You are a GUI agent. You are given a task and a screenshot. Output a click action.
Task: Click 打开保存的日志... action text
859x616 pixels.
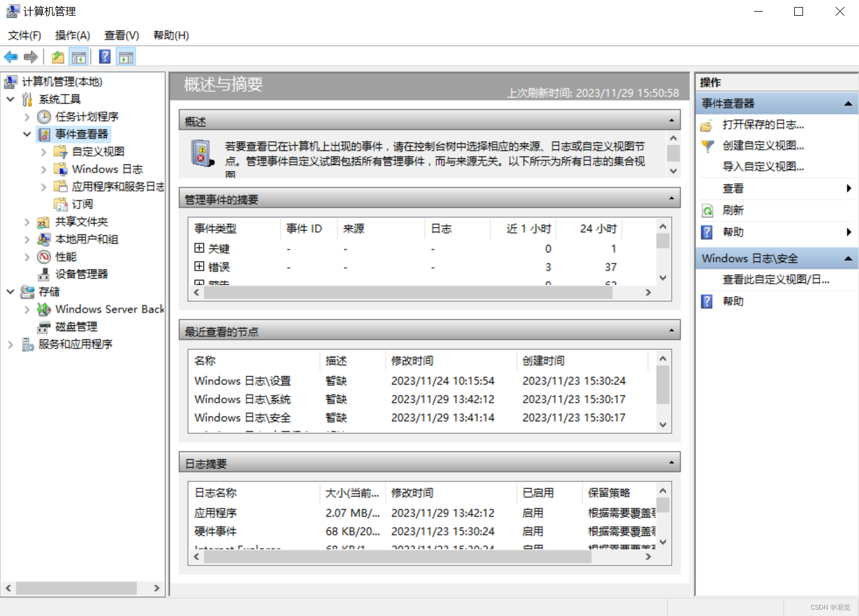pyautogui.click(x=763, y=125)
